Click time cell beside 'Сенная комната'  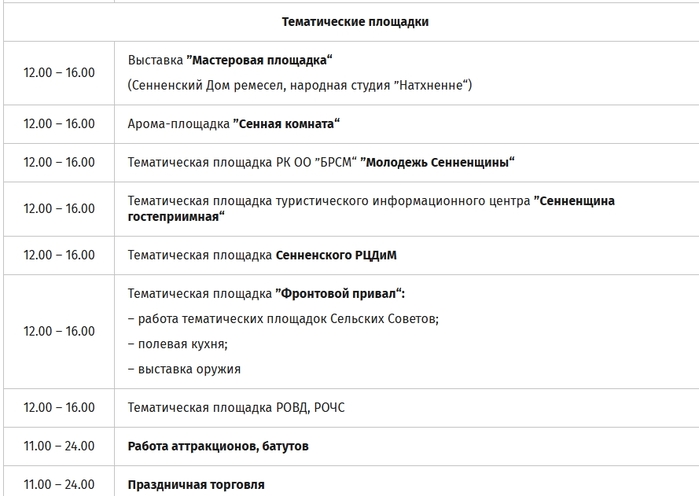click(x=59, y=124)
